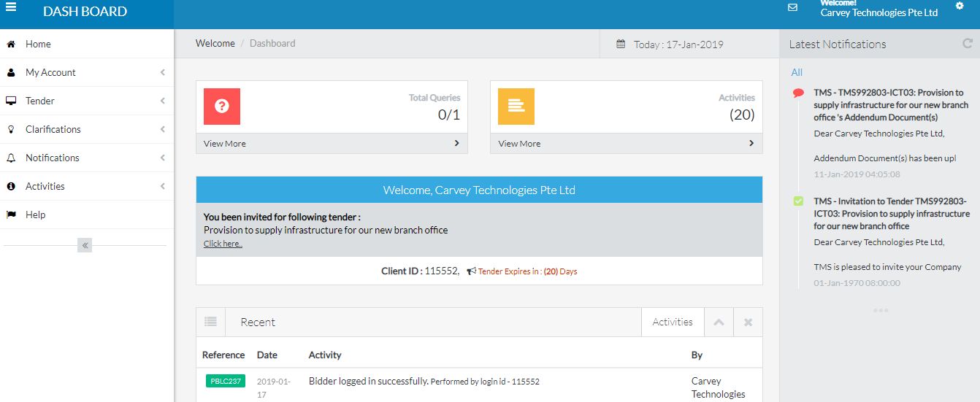The width and height of the screenshot is (980, 402).
Task: Collapse the Recent panel with the up chevron
Action: [719, 322]
